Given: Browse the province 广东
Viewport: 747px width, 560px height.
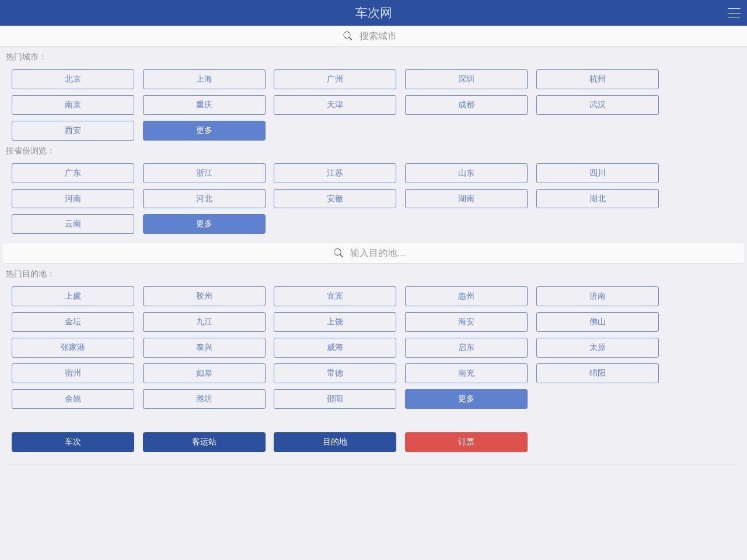Looking at the screenshot, I should [73, 173].
